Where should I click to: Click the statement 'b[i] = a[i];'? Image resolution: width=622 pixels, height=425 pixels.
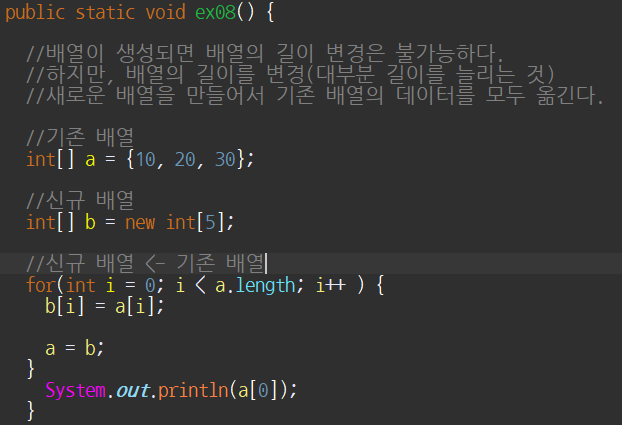tap(105, 306)
